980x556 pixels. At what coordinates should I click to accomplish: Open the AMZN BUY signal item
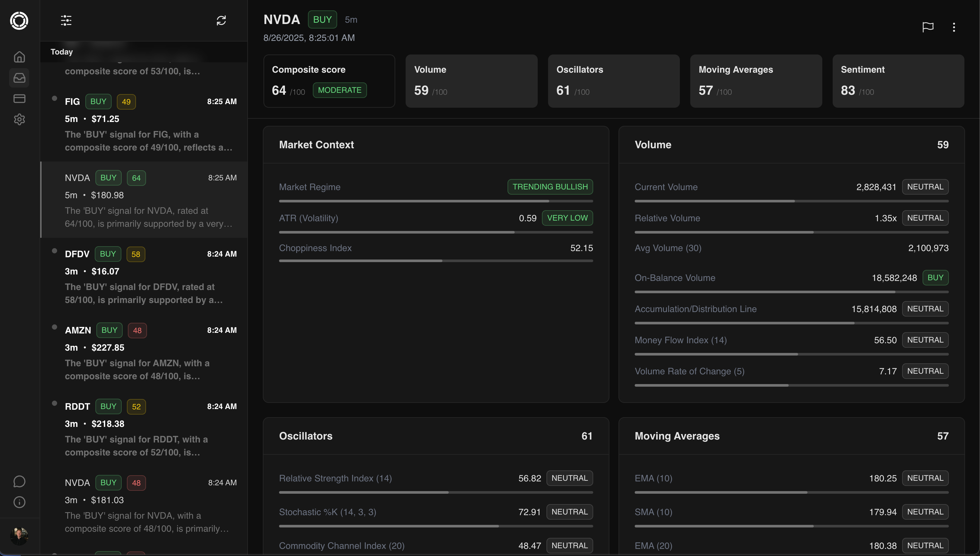click(x=144, y=353)
